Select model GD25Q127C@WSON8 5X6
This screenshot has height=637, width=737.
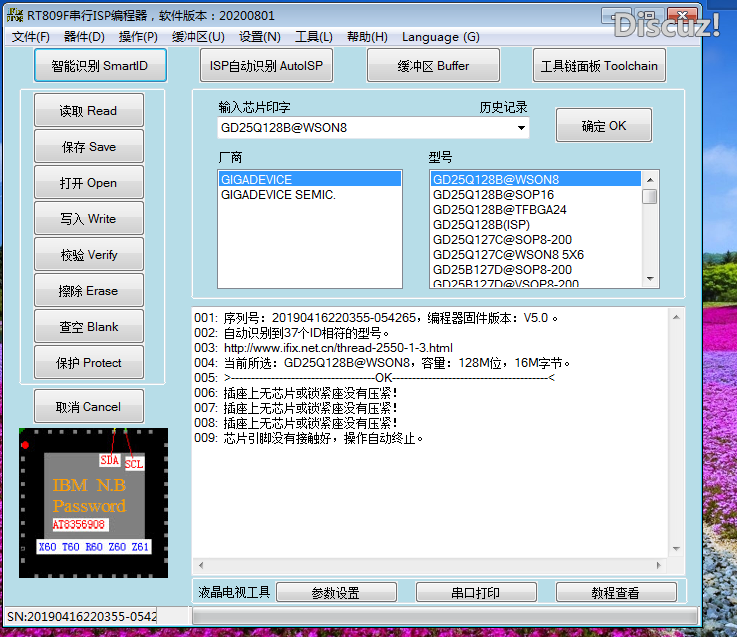[x=535, y=254]
